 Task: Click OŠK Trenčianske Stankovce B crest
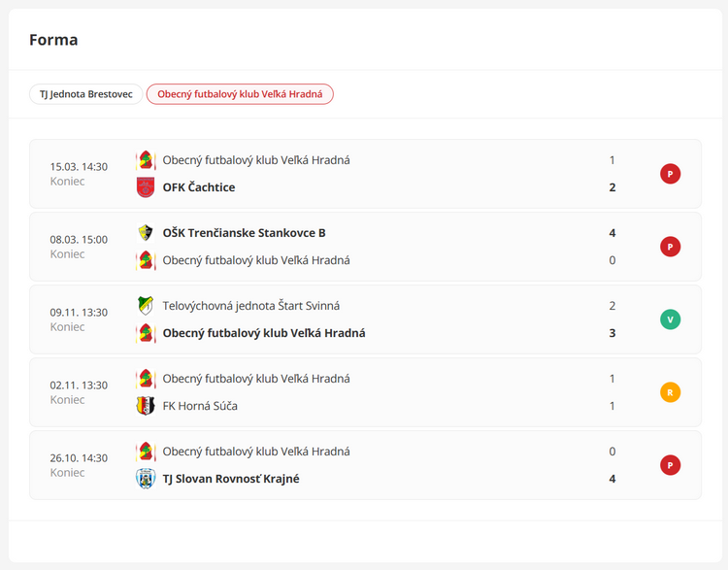tap(146, 233)
